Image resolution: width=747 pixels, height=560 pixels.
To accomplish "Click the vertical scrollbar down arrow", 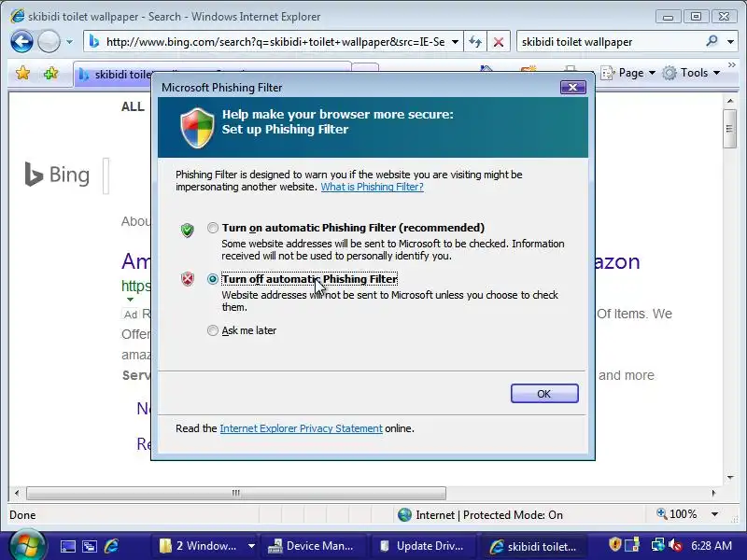I will 730,478.
